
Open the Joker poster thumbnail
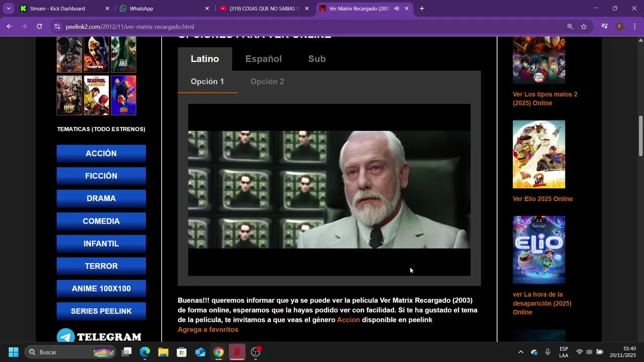[123, 55]
